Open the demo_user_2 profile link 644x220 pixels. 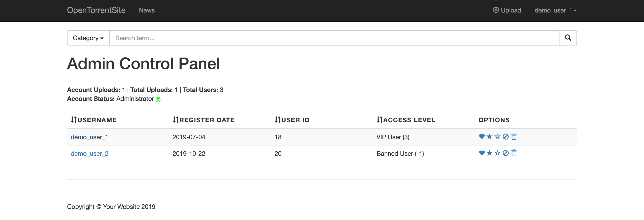(x=89, y=154)
